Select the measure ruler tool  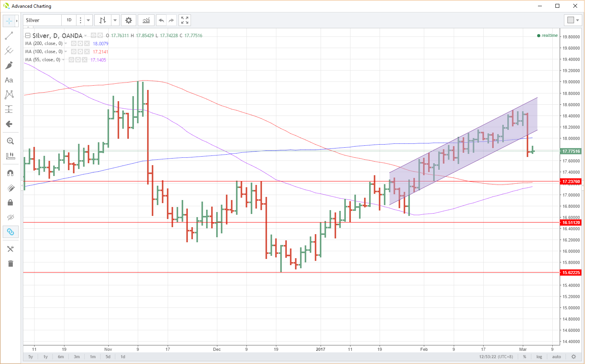pos(10,156)
